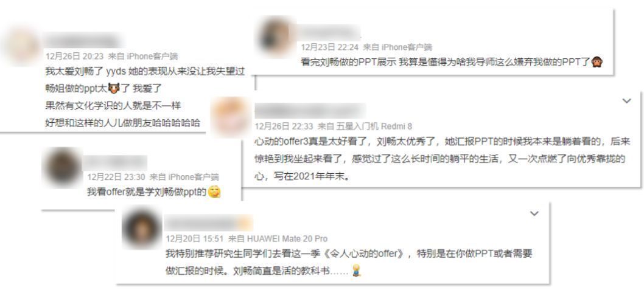644x290 pixels.
Task: Select the iPhone客户端 link on the 22:24 post
Action: pos(407,47)
